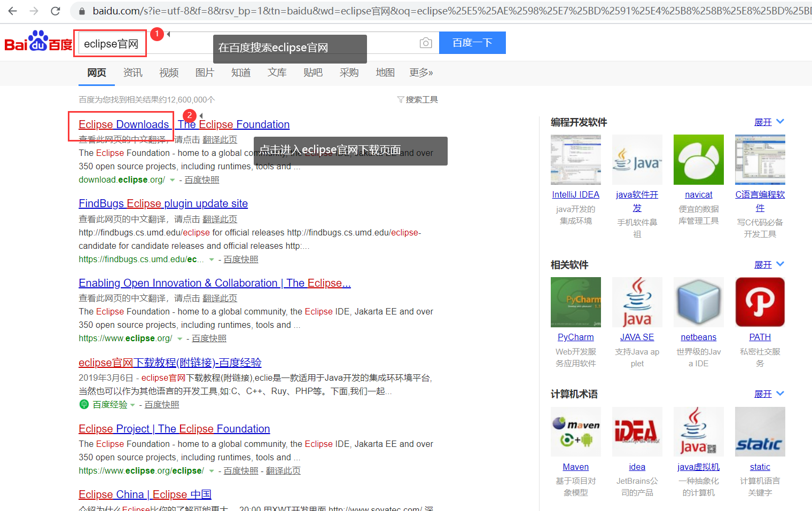Click the PyCharm thumbnail under 相关软件
This screenshot has width=812, height=511.
[575, 302]
